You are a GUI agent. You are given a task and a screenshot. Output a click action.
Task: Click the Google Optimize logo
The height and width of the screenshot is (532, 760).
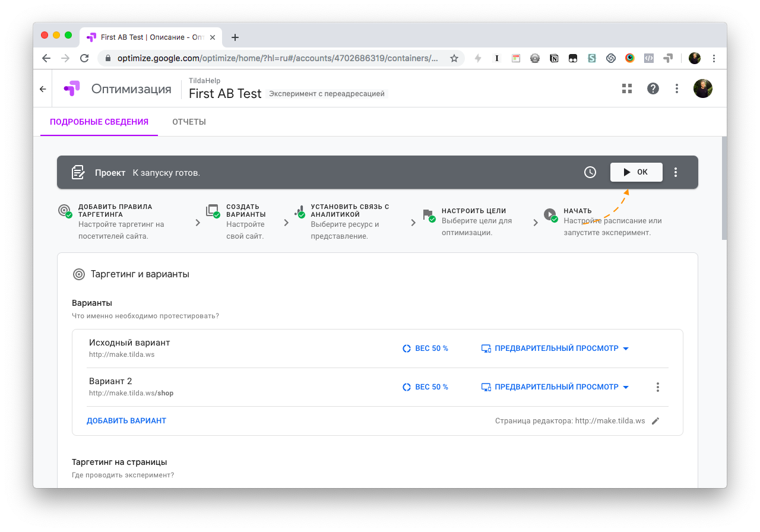pyautogui.click(x=72, y=88)
